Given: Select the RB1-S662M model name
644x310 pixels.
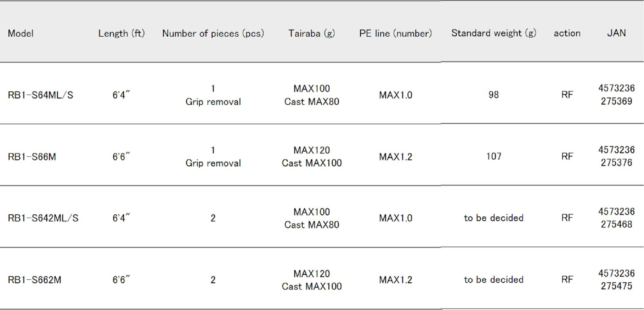Looking at the screenshot, I should [34, 280].
